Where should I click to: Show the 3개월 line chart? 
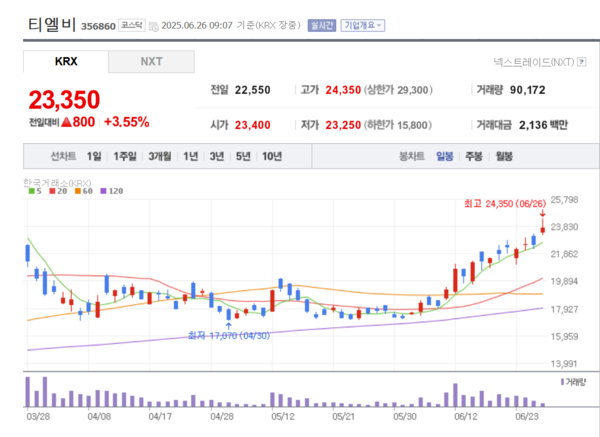160,156
